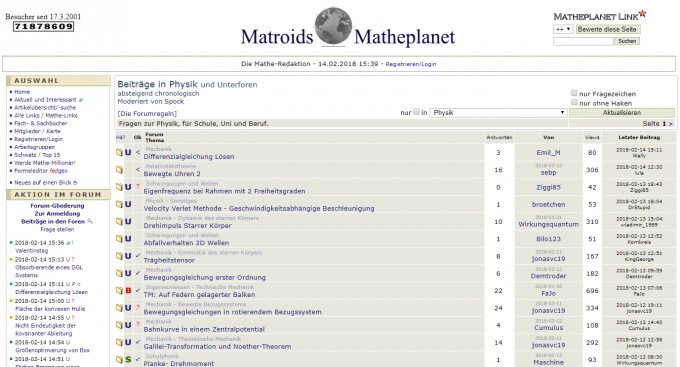Open thread Bewegte Uhren 2
680x367 pixels.
[172, 174]
